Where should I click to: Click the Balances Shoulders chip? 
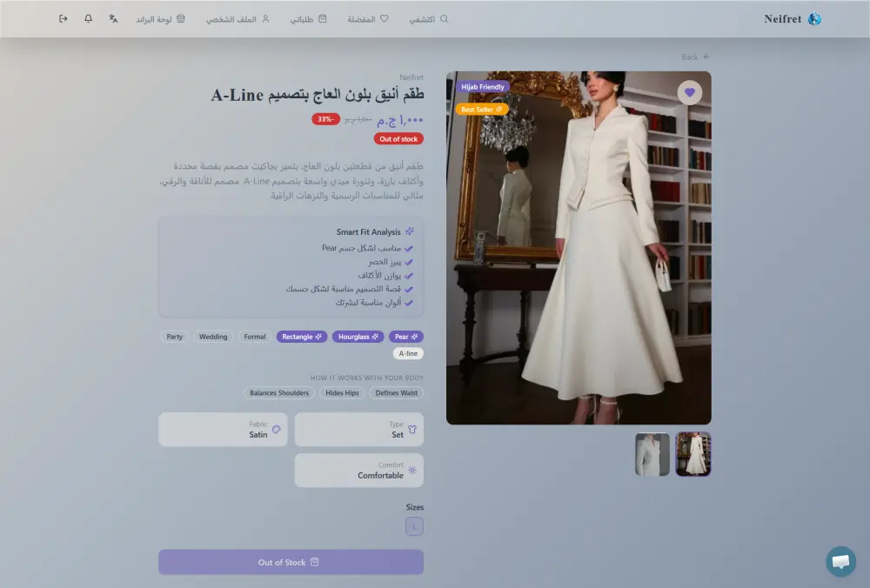(279, 393)
